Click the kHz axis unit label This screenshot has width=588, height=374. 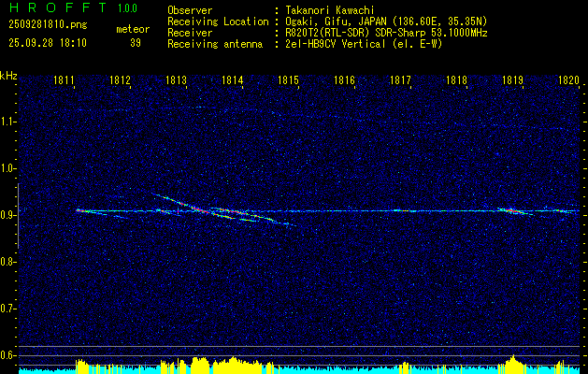tap(8, 76)
